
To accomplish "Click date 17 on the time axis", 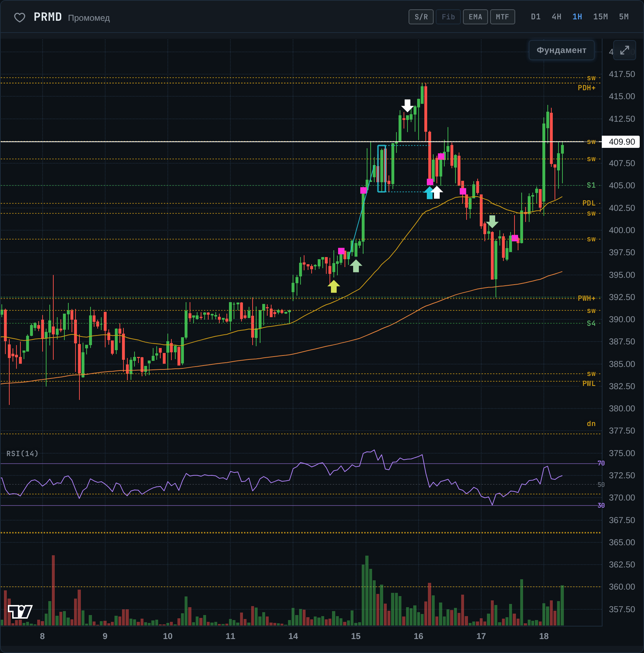I will [x=481, y=636].
